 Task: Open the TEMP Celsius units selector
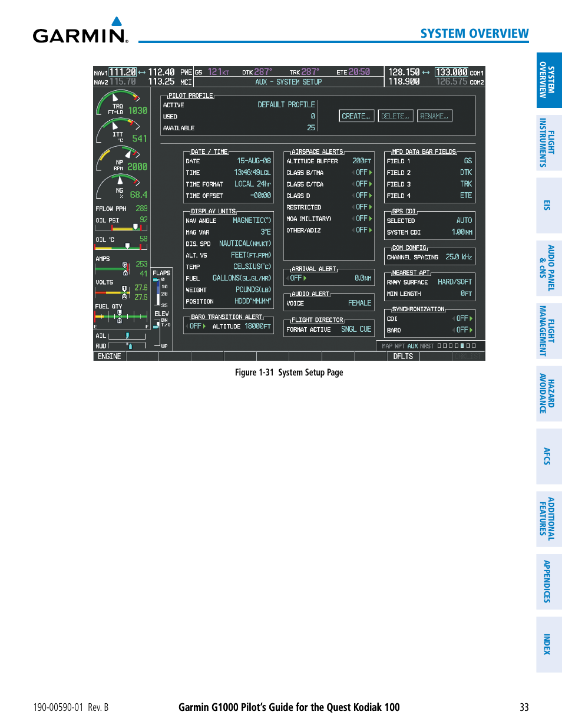(x=252, y=266)
